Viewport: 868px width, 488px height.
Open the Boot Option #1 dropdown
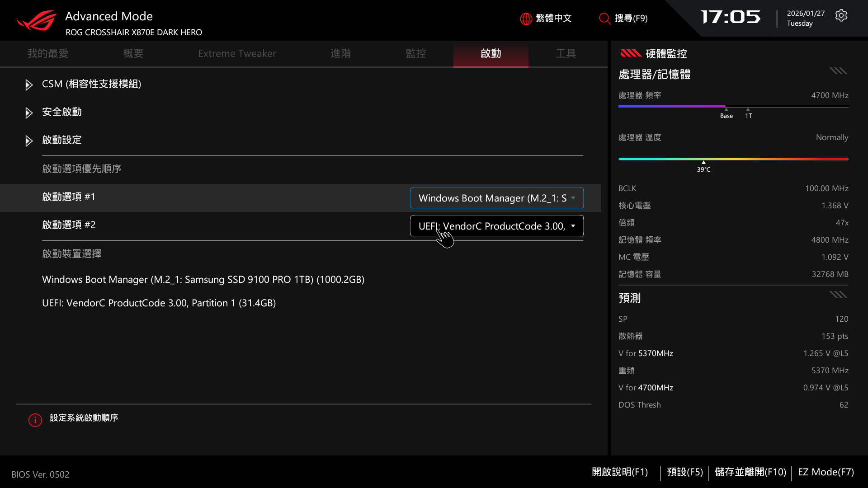click(x=496, y=198)
